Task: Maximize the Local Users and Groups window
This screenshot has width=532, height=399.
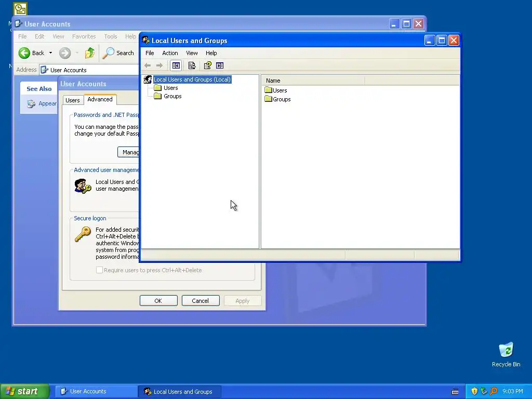Action: click(x=442, y=41)
